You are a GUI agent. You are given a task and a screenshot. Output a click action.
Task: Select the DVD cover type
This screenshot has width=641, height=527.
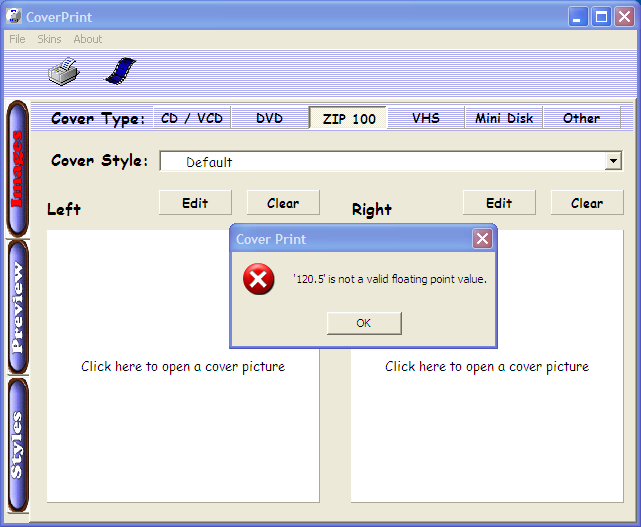point(269,118)
